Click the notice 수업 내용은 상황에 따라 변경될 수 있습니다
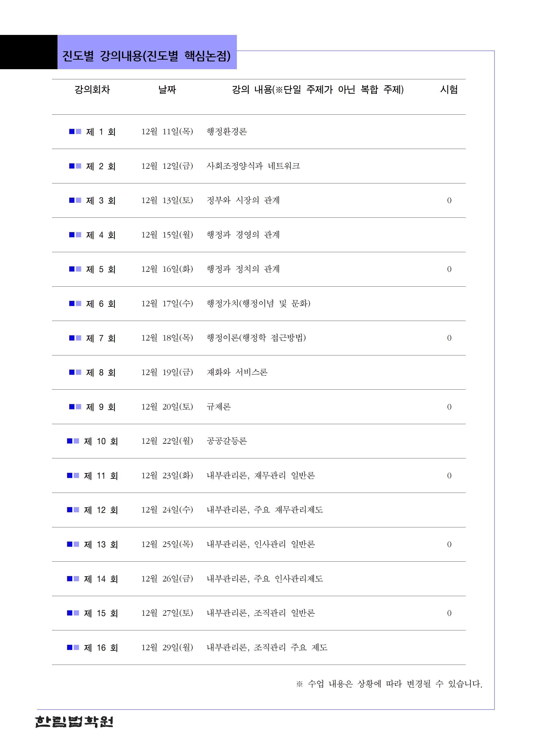Image resolution: width=534 pixels, height=756 pixels. click(x=389, y=684)
